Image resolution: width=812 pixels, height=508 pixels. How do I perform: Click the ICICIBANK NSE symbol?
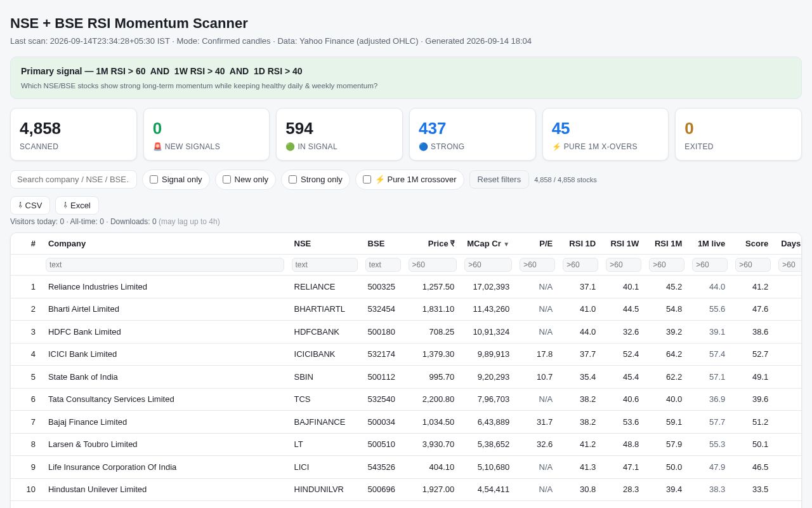pos(315,354)
